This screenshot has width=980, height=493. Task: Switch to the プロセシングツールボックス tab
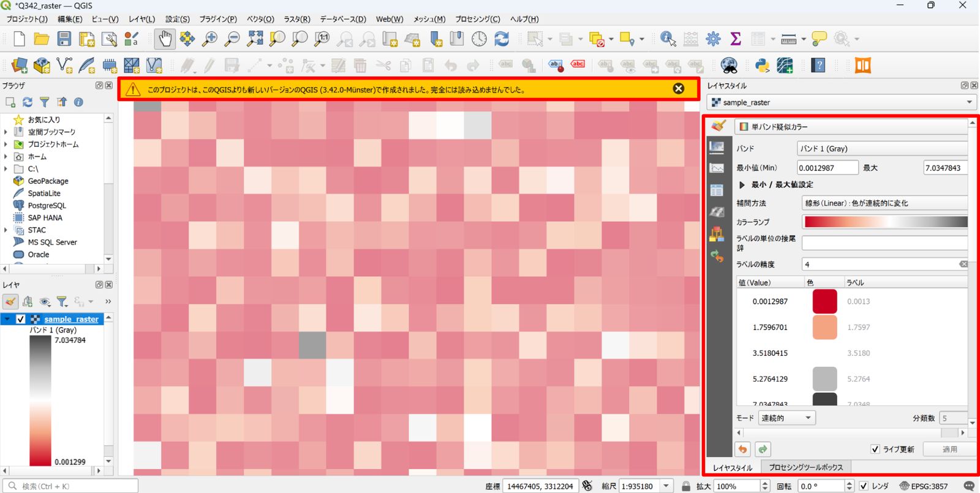[x=806, y=467]
